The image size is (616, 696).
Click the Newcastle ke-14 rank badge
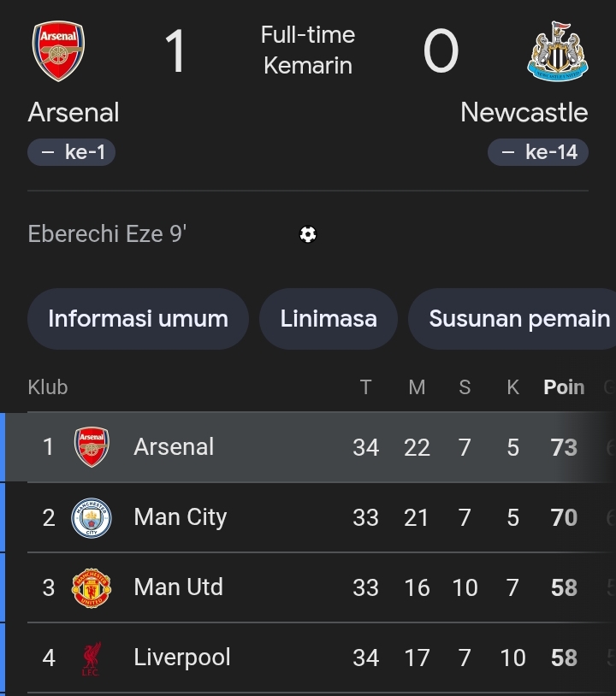tap(538, 153)
